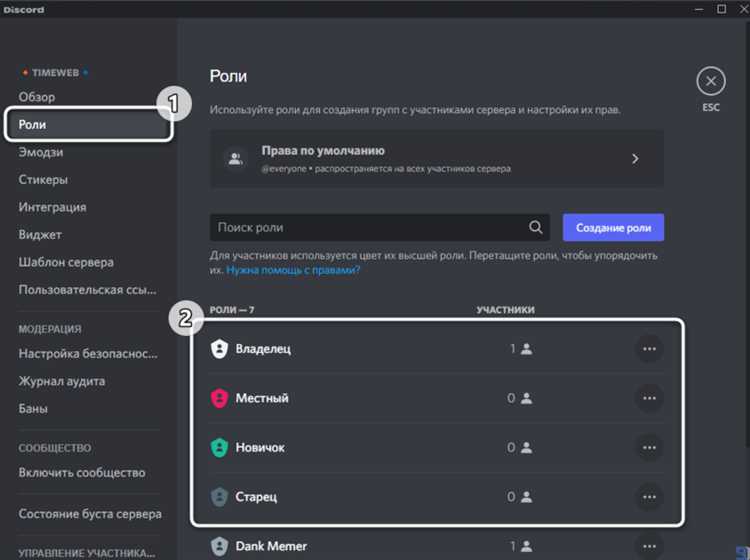The image size is (750, 560).
Task: Open the more options menu for Местный
Action: pos(649,398)
